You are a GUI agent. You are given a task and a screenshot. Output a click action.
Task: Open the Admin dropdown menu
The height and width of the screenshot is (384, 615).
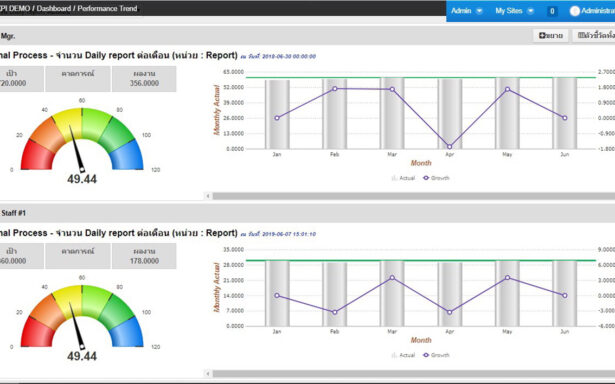coord(466,11)
